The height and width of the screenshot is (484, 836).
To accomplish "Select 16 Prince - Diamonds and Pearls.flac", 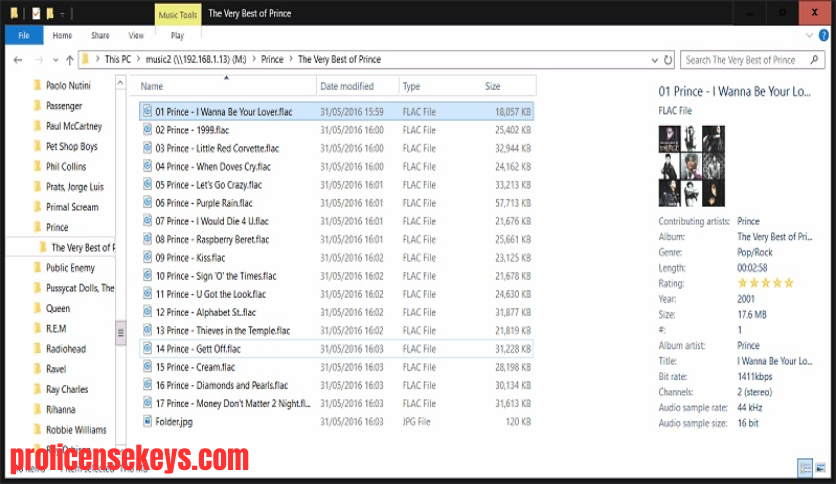I will (336, 385).
